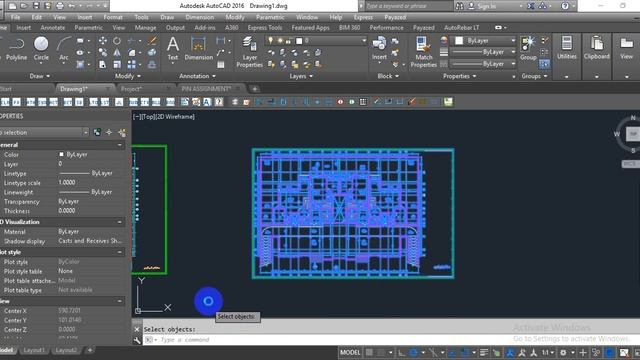
Task: Click the 2D Wireframe visual style label
Action: pos(176,116)
